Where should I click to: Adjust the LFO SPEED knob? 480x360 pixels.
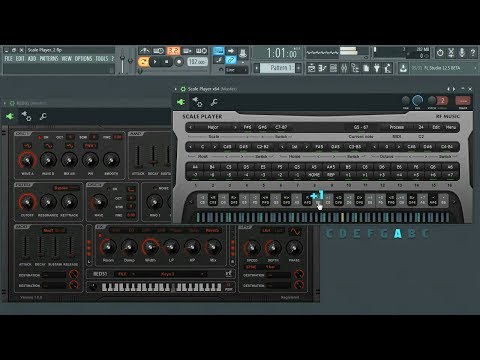click(252, 248)
